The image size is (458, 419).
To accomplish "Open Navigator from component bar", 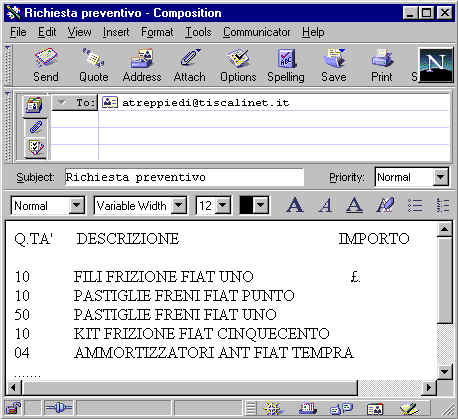I will click(272, 408).
